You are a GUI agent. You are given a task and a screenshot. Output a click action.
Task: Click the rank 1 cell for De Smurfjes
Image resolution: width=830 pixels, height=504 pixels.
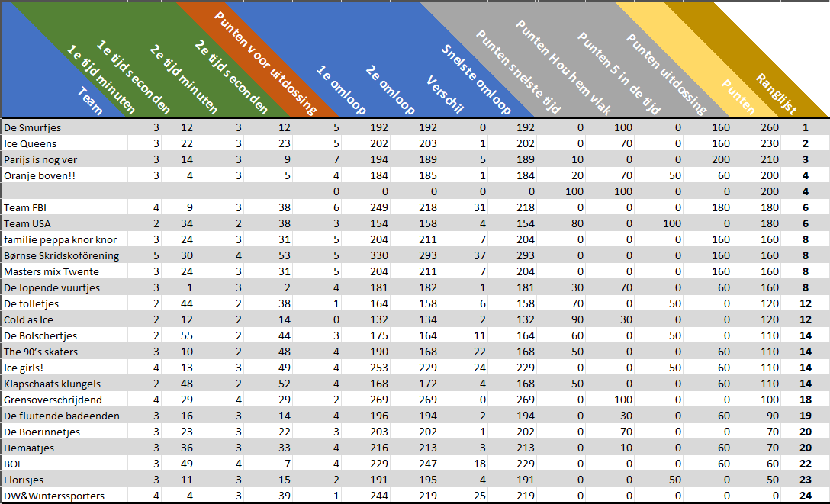coord(805,127)
